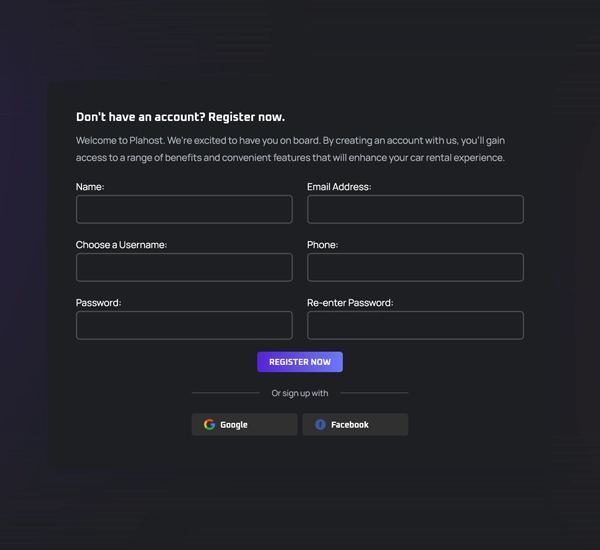Click the Password text box
This screenshot has width=600, height=550.
tap(184, 325)
